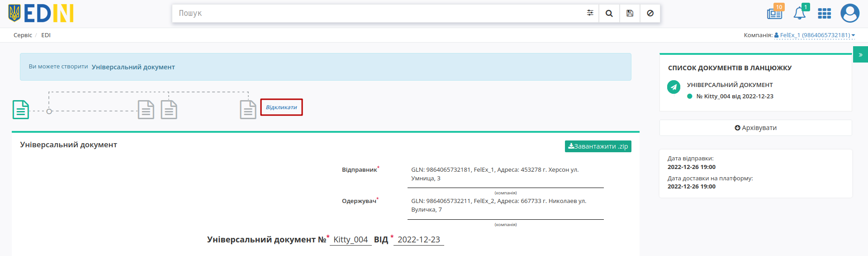Click the green document icon in chain
The width and height of the screenshot is (868, 256).
coord(21,110)
